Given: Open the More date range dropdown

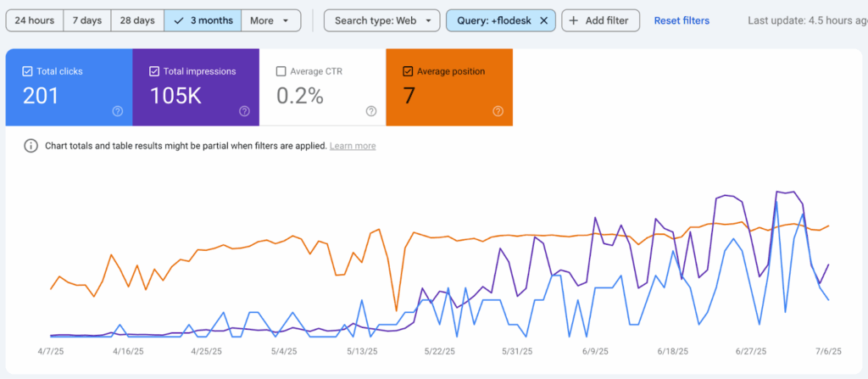Looking at the screenshot, I should (x=270, y=20).
